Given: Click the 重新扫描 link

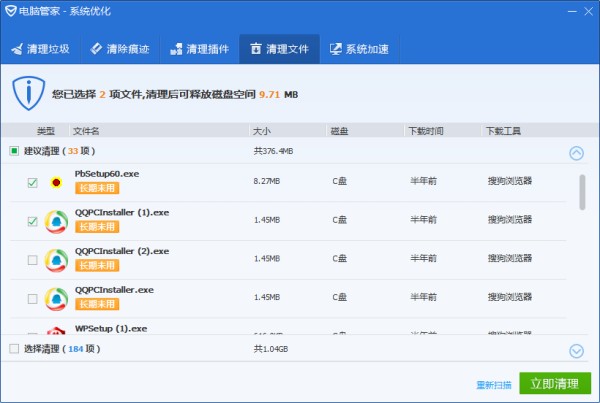Looking at the screenshot, I should point(493,384).
